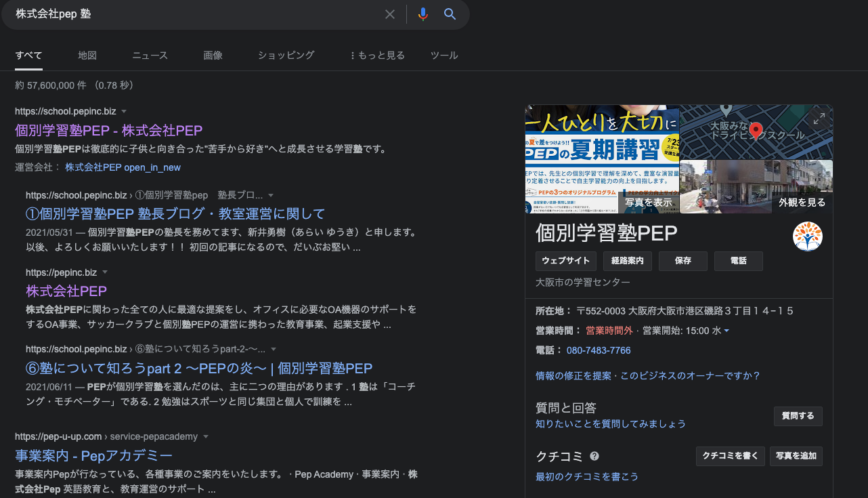Expand the map with the fullscreen arrows icon
Viewport: 868px width, 498px height.
(x=819, y=119)
